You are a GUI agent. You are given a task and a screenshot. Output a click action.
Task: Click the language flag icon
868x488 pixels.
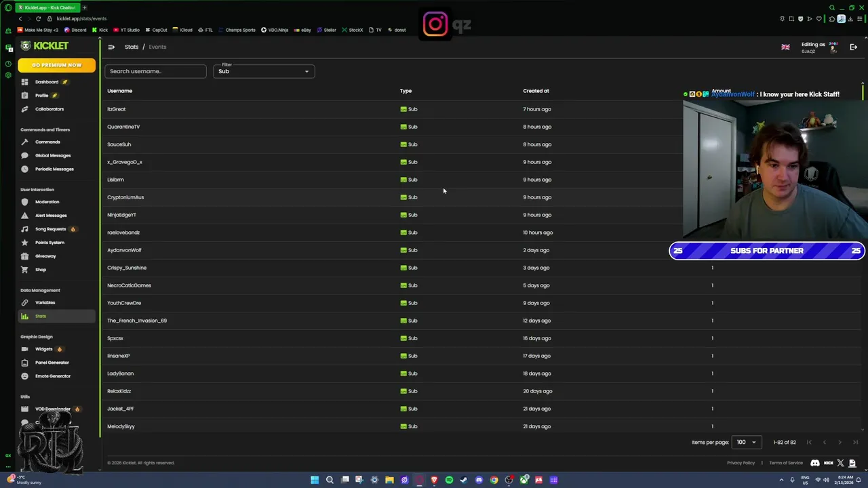(785, 47)
